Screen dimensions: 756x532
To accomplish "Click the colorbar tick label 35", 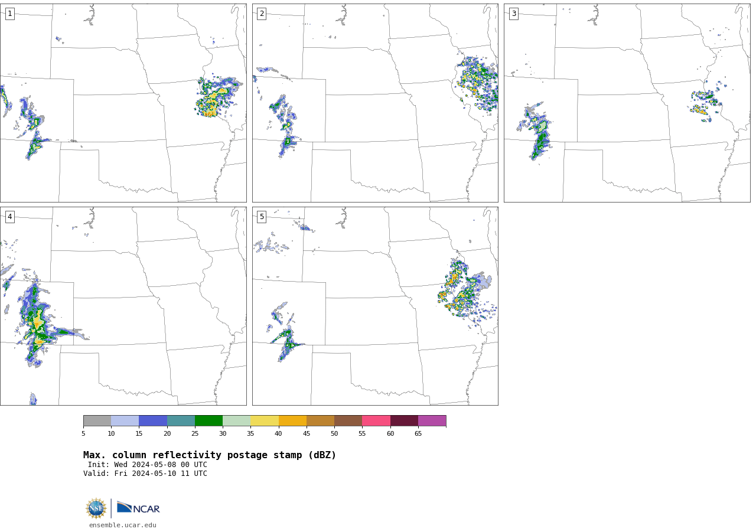I will click(x=250, y=434).
